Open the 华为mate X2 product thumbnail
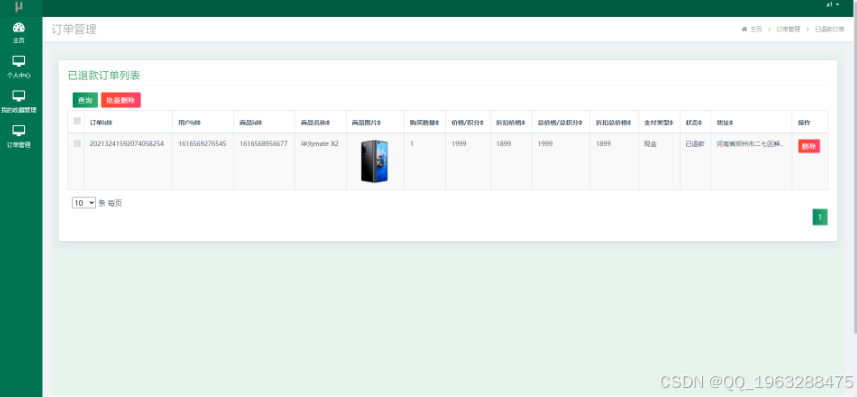 374,161
